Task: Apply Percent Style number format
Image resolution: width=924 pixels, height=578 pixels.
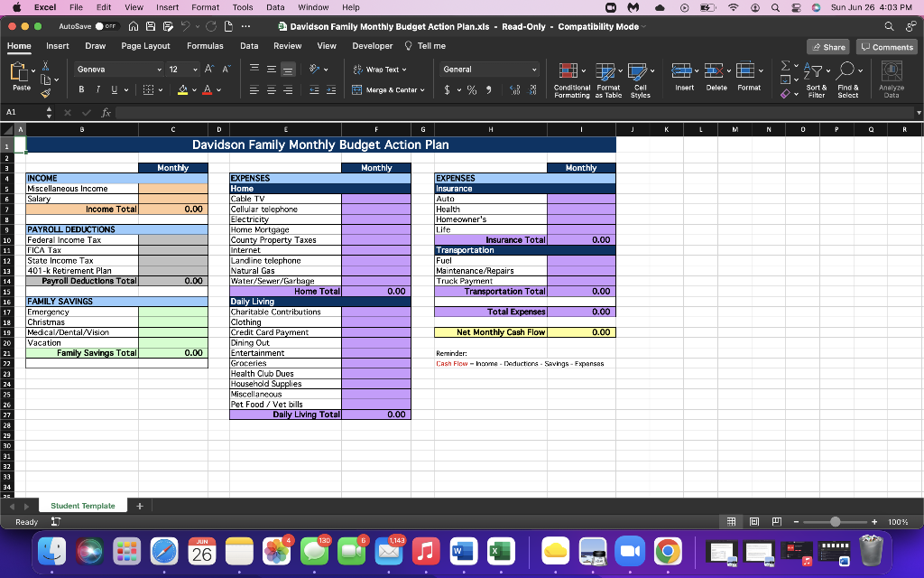Action: (471, 90)
